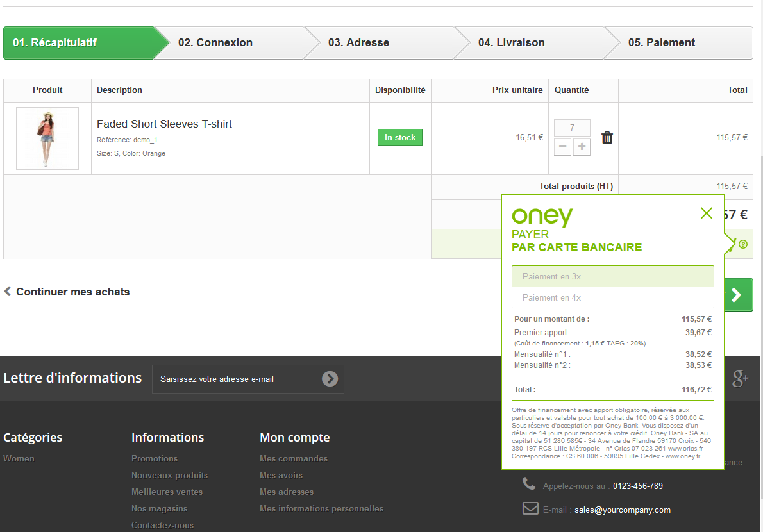Delete the Faded Short Sleeves T-shirt with trash icon
The height and width of the screenshot is (532, 763).
click(x=607, y=138)
